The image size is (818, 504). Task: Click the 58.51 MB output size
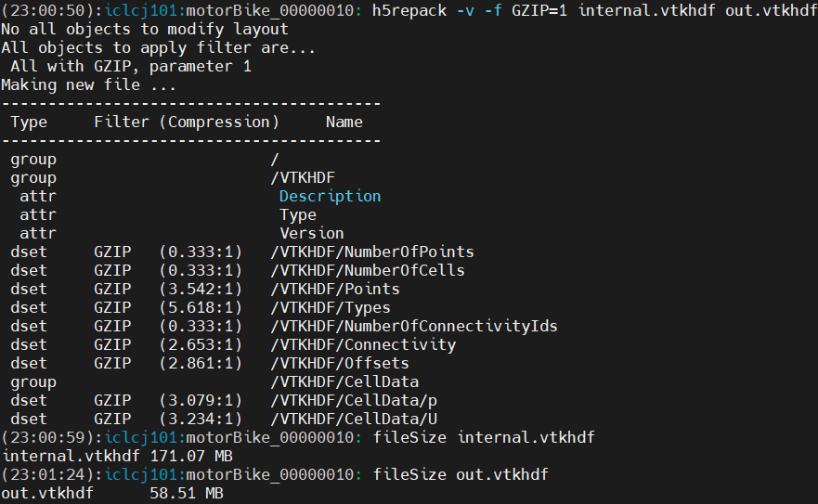click(x=187, y=493)
